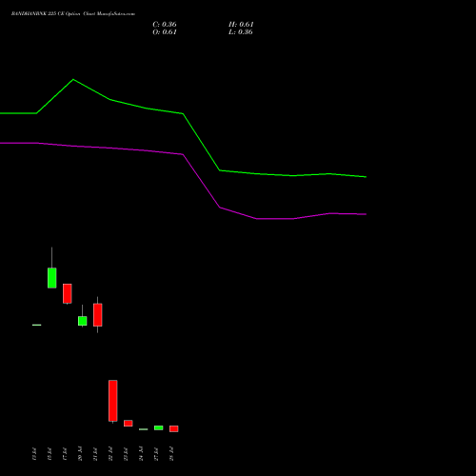Select the low value 'L: 0.36'
Viewport: 476px width, 476px height.
(241, 32)
